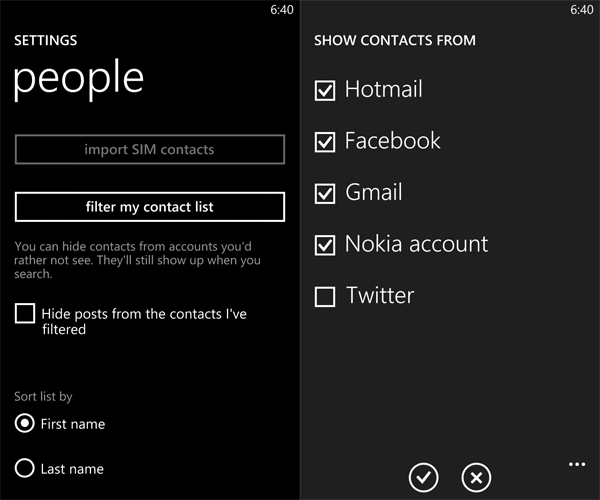600x500 pixels.
Task: Tap the Hotmail label text
Action: [384, 89]
